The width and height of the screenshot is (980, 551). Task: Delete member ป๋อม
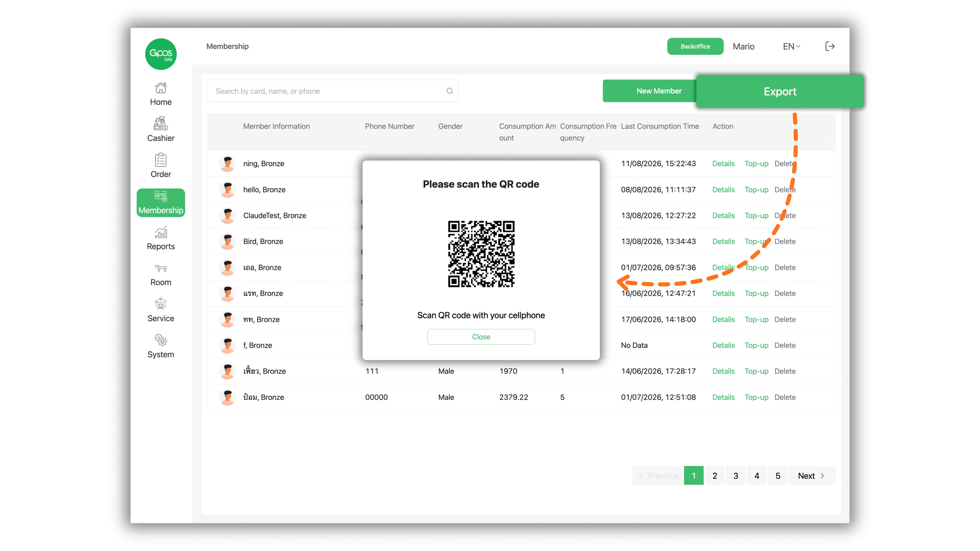pyautogui.click(x=785, y=397)
